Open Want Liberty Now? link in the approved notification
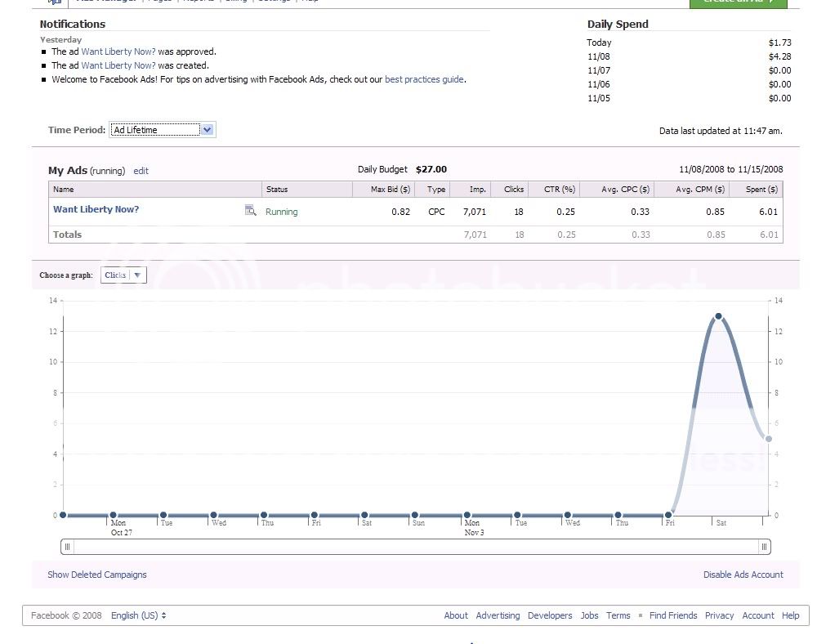The height and width of the screenshot is (644, 817). pyautogui.click(x=118, y=51)
